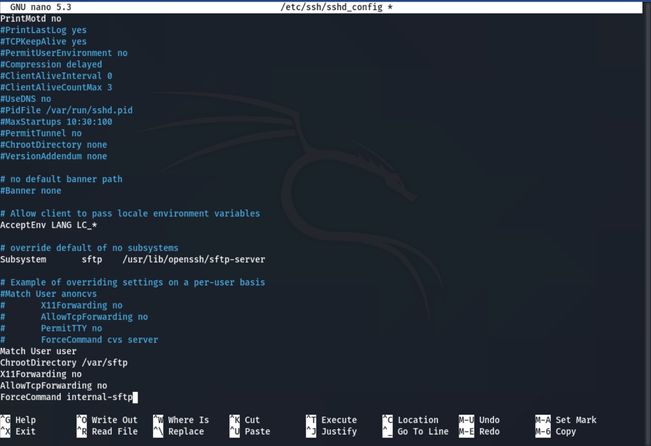Place cursor on '#PrintLastLog yes' line

pyautogui.click(x=44, y=30)
